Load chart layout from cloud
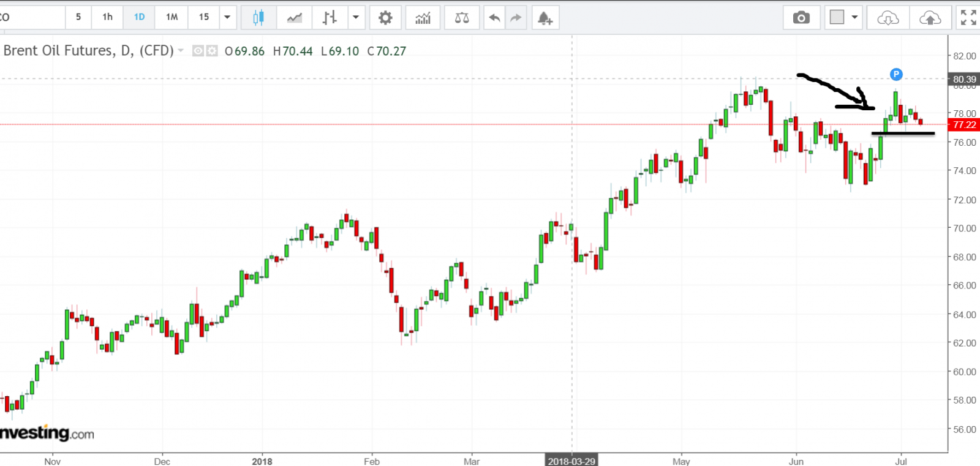The height and width of the screenshot is (466, 980). coord(888,18)
